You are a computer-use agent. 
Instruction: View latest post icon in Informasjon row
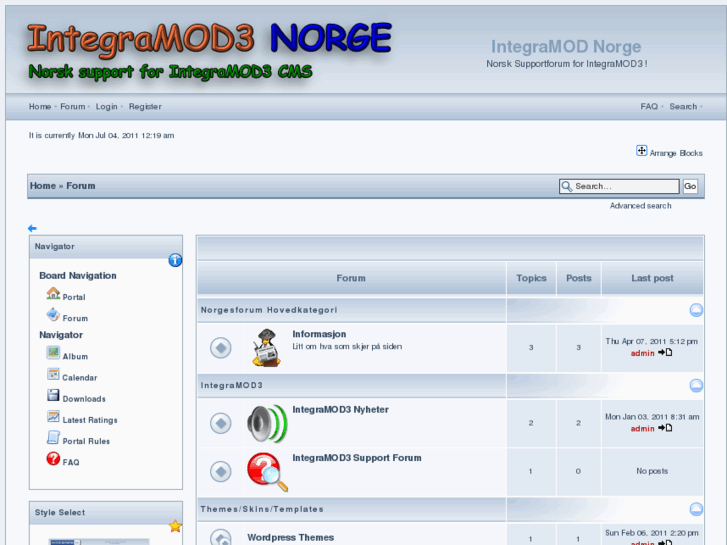(665, 353)
